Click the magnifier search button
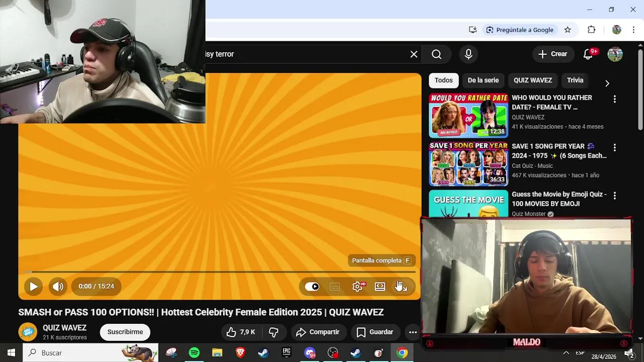 coord(436,54)
